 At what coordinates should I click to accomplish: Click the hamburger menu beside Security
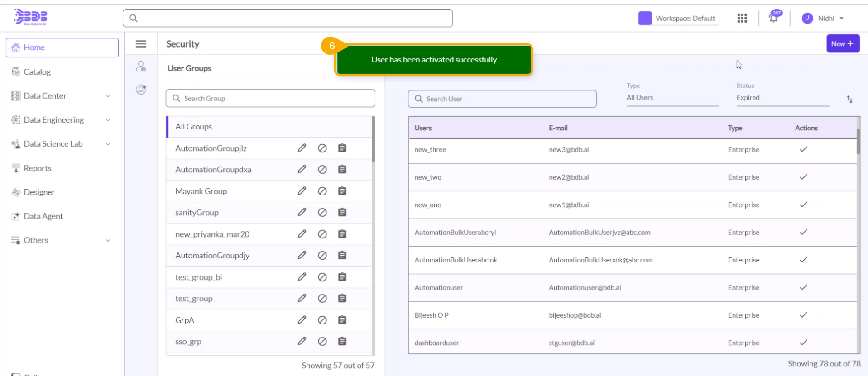(141, 44)
